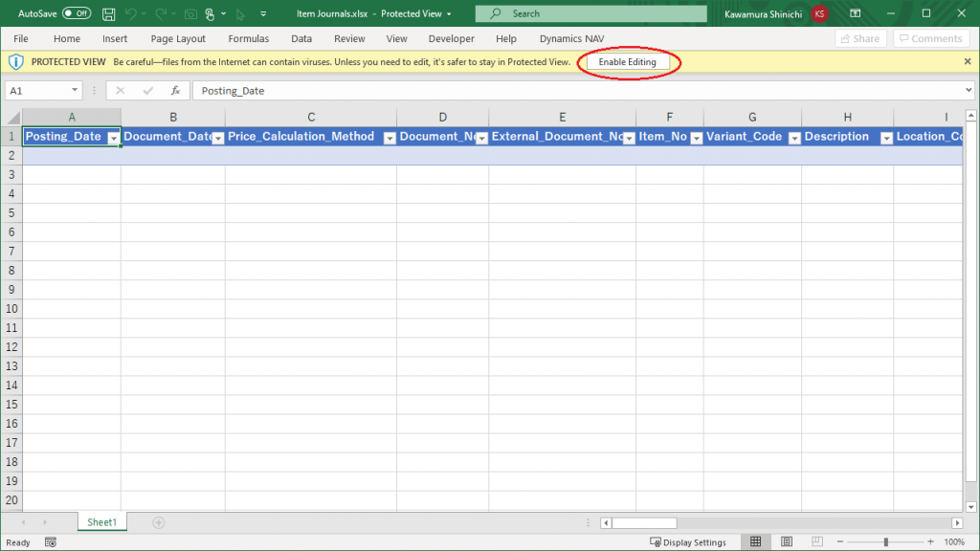Viewport: 980px width, 551px height.
Task: Click the macro recording icon in status bar
Action: coord(51,542)
